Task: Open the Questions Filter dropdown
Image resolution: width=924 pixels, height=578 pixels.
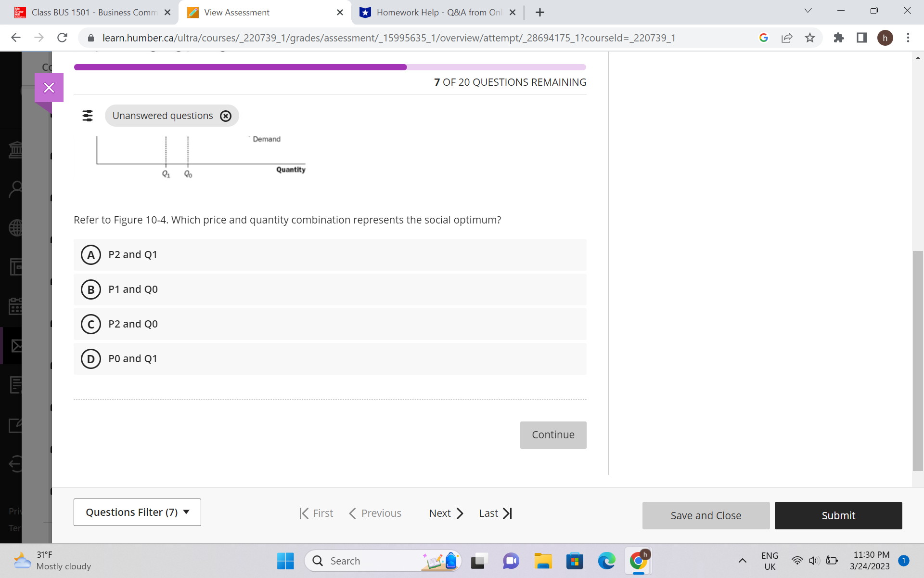Action: pyautogui.click(x=137, y=512)
